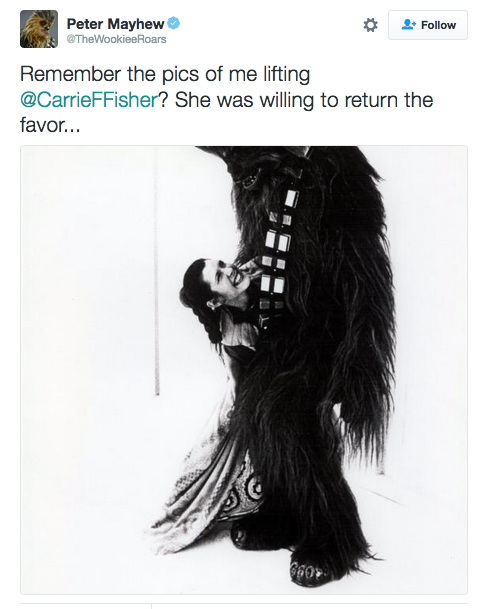Screen dimensions: 491x609
Task: Click Chewbacca's furry foot in the photo
Action: point(307,571)
